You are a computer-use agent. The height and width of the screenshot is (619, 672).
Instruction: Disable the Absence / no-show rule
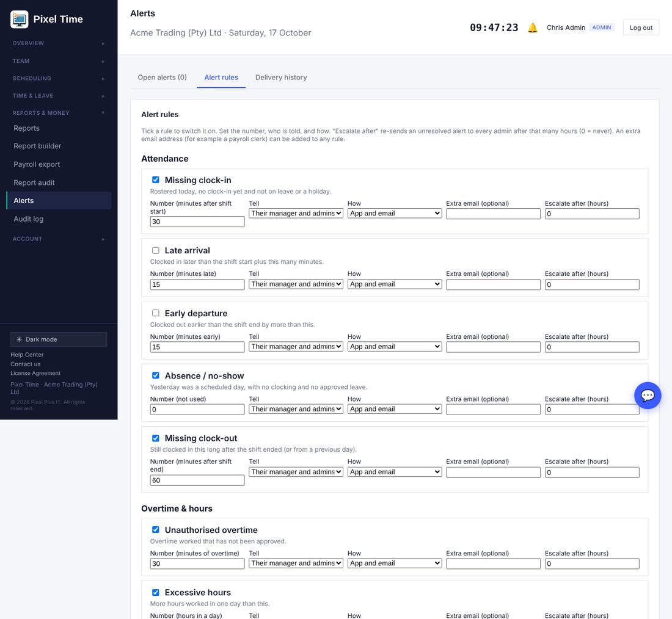click(156, 375)
